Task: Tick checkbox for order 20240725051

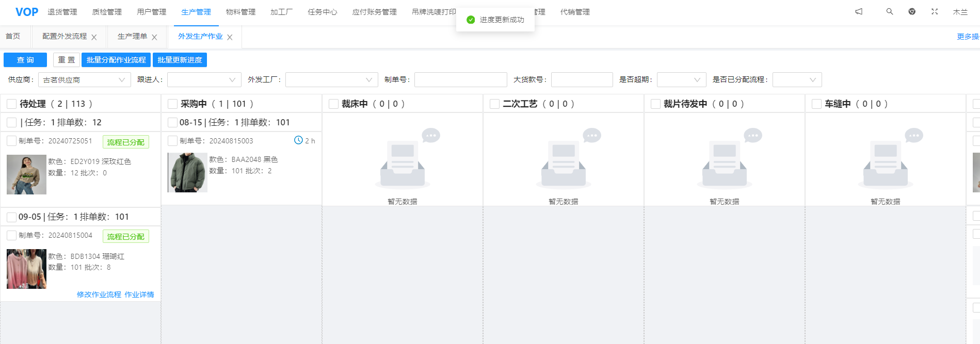Action: [x=11, y=141]
